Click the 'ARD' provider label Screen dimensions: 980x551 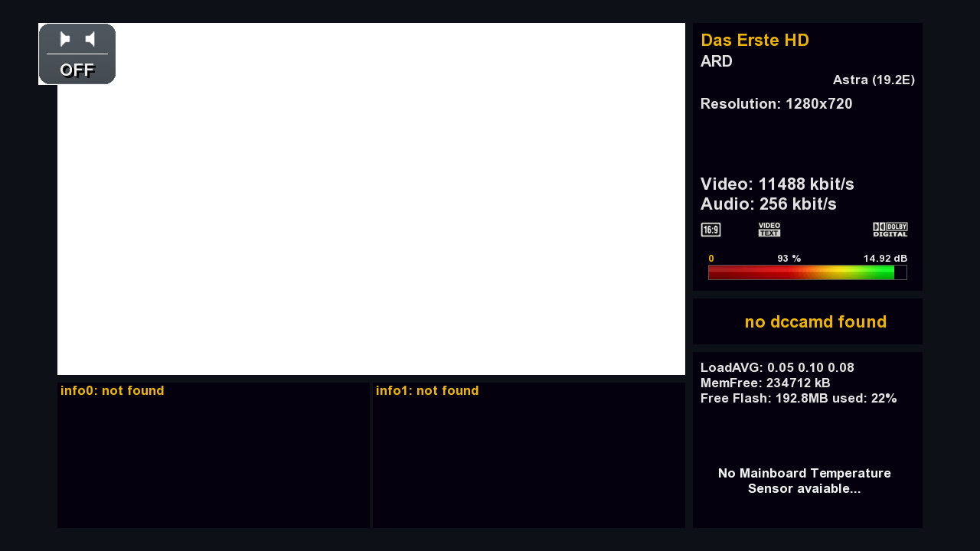point(717,61)
